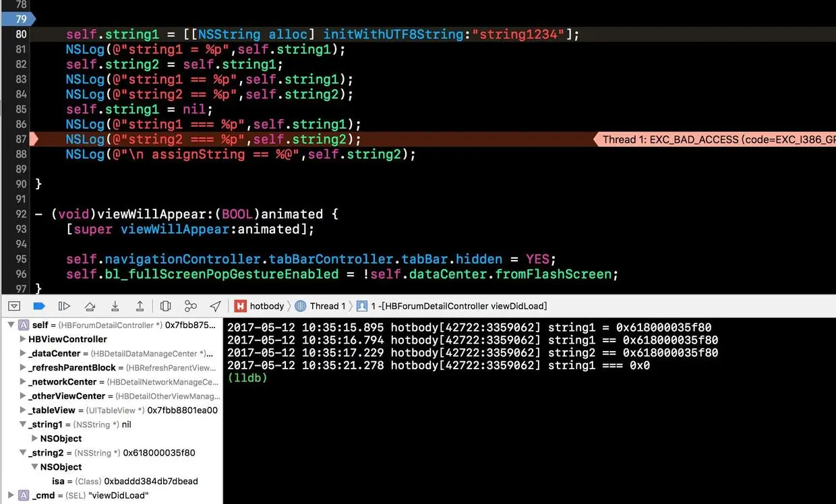Click line number 92 in gutter
Image resolution: width=836 pixels, height=504 pixels.
[x=21, y=214]
